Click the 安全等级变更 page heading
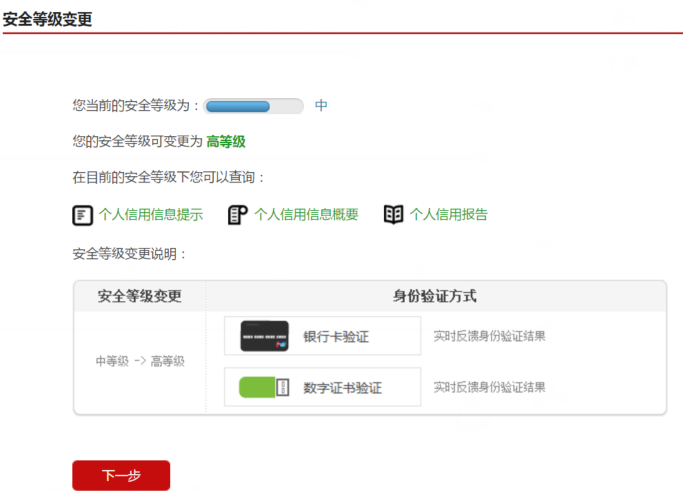The width and height of the screenshot is (683, 498). click(x=47, y=19)
